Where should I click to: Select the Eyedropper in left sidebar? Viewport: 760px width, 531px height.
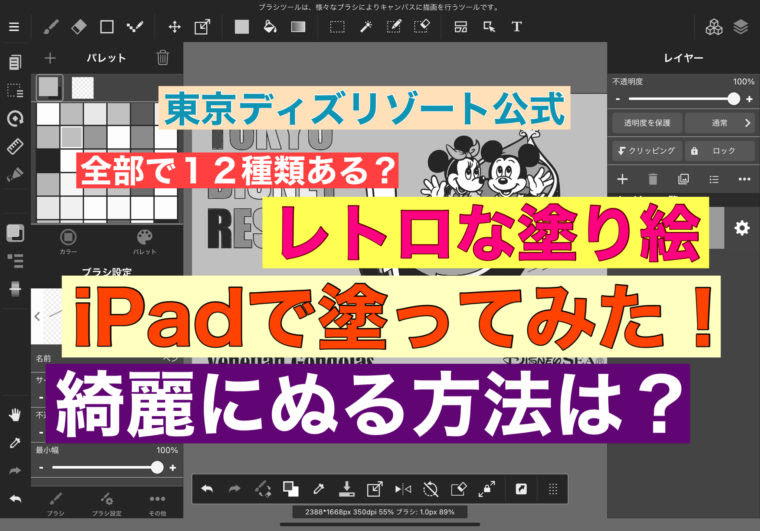click(15, 443)
